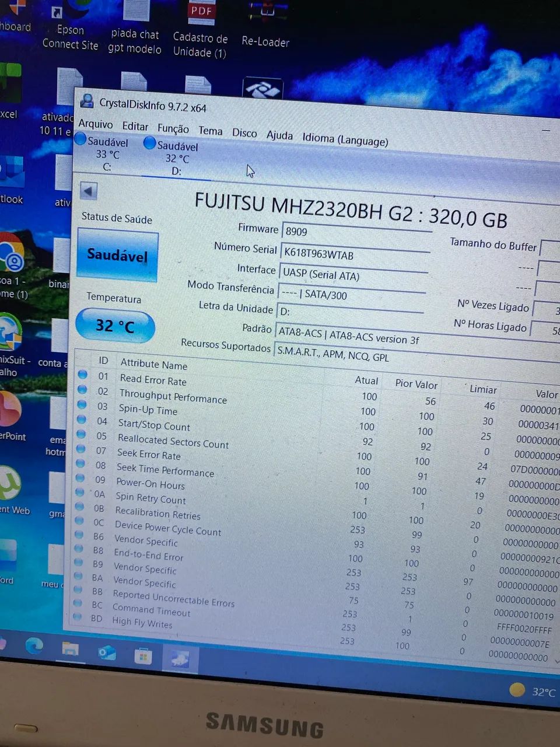Click the FUJITSU MHZ2320BH G2 model title
The image size is (560, 747).
351,210
